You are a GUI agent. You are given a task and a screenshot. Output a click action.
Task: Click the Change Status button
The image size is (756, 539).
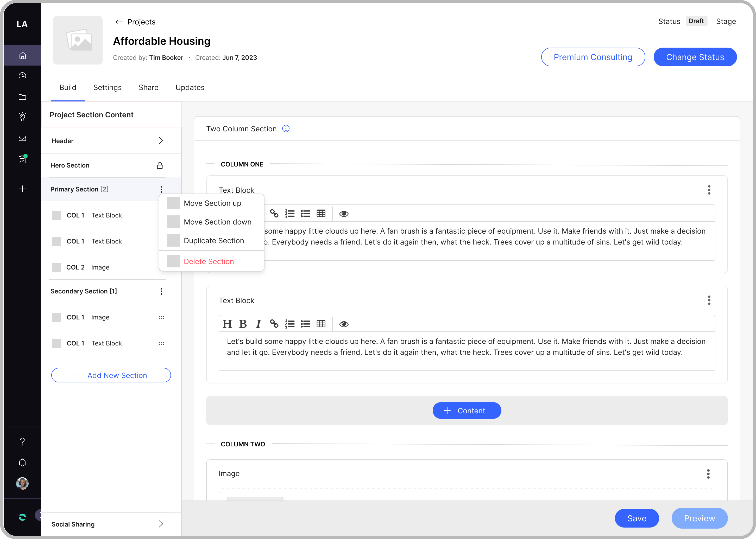695,57
